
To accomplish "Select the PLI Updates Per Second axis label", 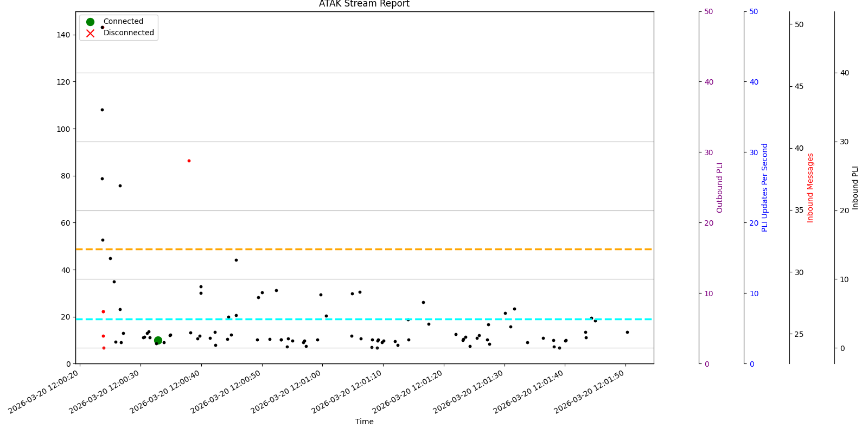I will click(x=765, y=187).
